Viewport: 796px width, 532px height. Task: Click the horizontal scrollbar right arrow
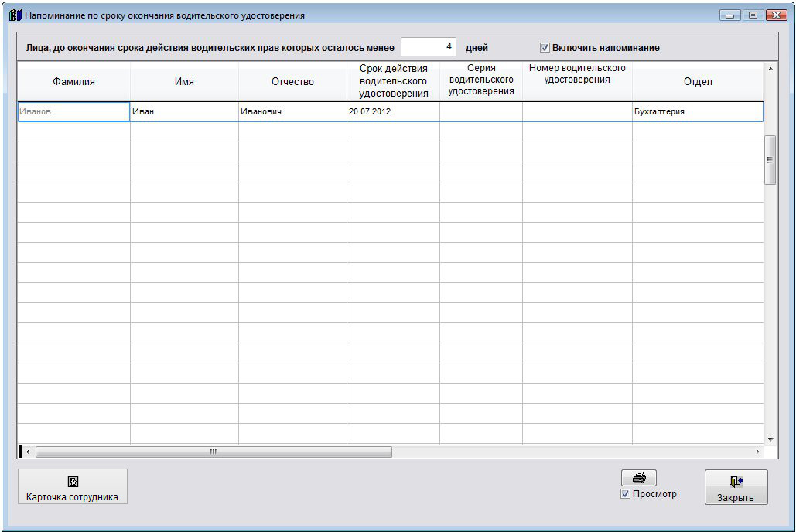click(x=757, y=452)
